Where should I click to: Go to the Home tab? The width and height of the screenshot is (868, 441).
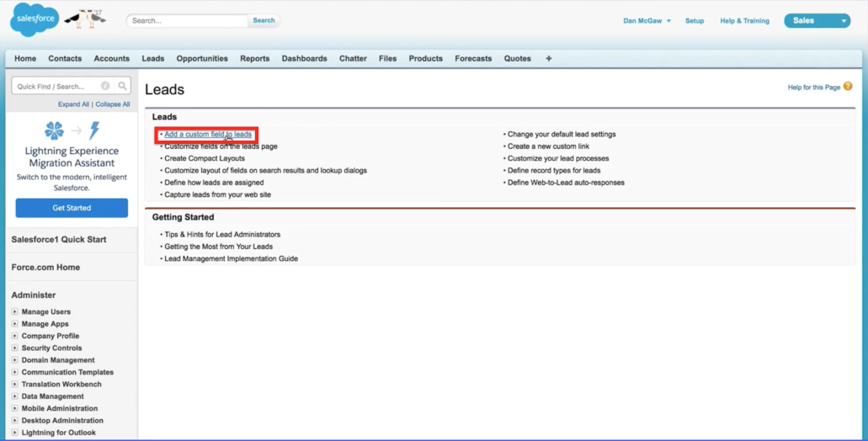[25, 58]
